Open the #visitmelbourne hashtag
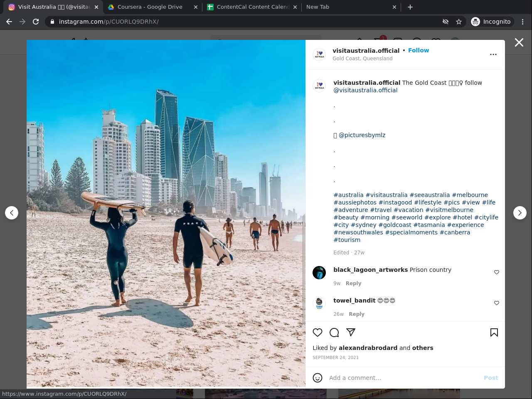The height and width of the screenshot is (399, 532). tap(449, 210)
